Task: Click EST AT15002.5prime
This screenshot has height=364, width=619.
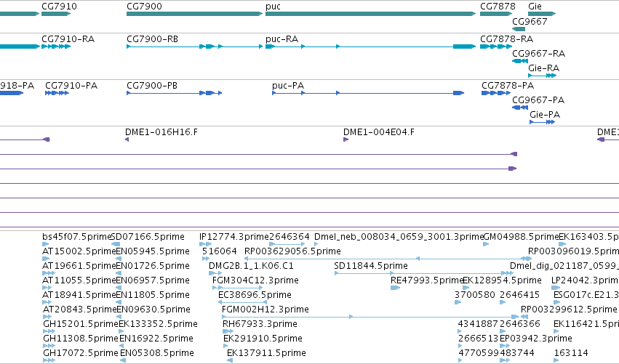Action: click(79, 251)
